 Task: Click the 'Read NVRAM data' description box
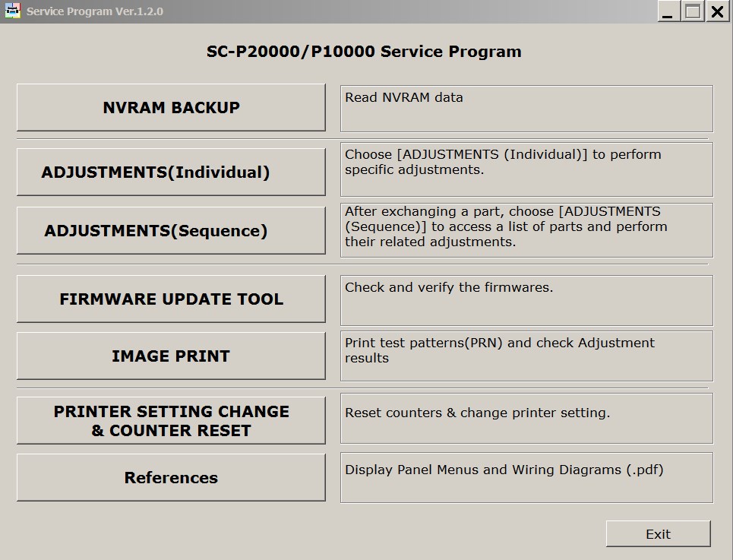tap(527, 109)
